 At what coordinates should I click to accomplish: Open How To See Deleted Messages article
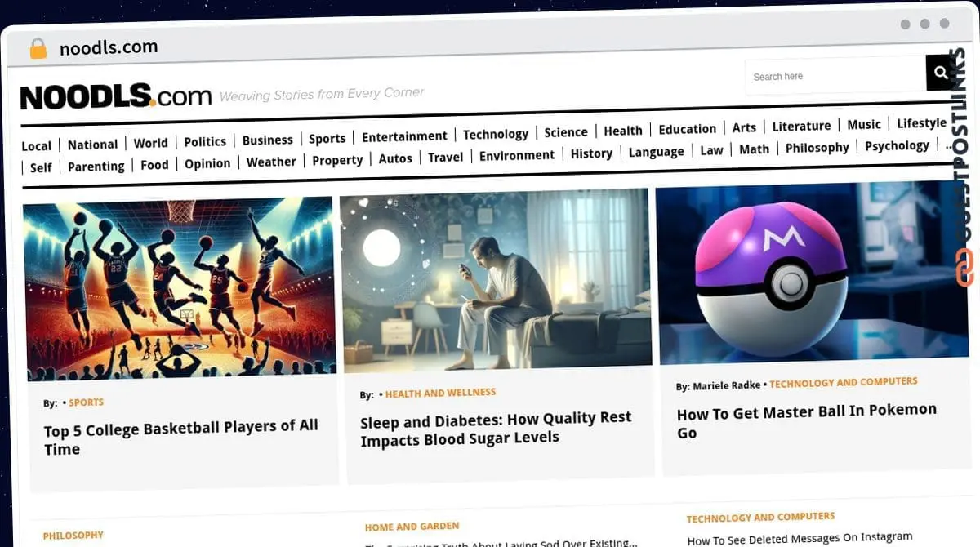coord(800,538)
